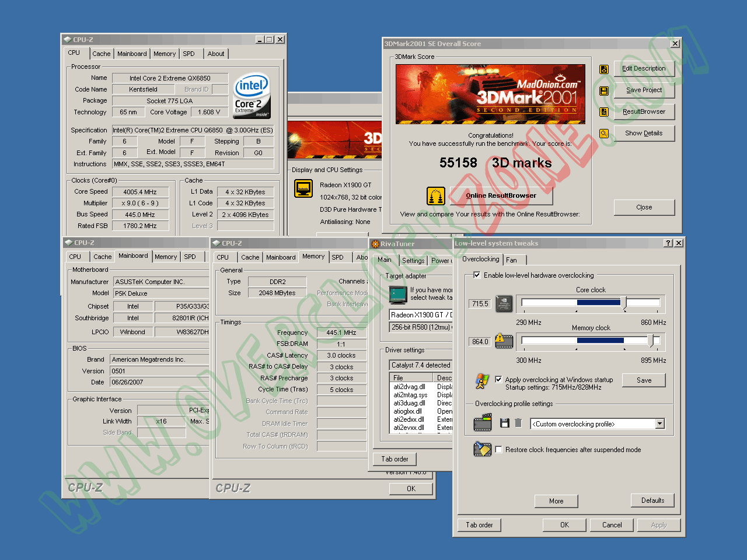
Task: Click the RivaTuner target adapter monitor icon
Action: pos(398,295)
